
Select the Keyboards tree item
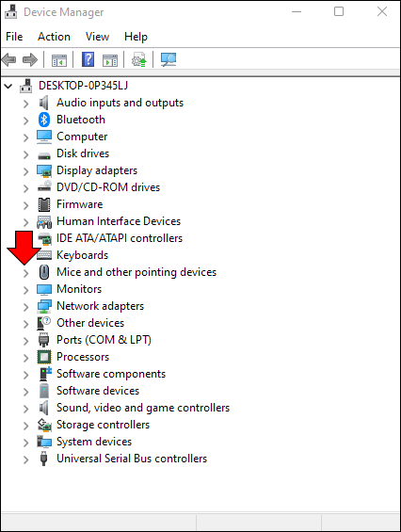(83, 255)
